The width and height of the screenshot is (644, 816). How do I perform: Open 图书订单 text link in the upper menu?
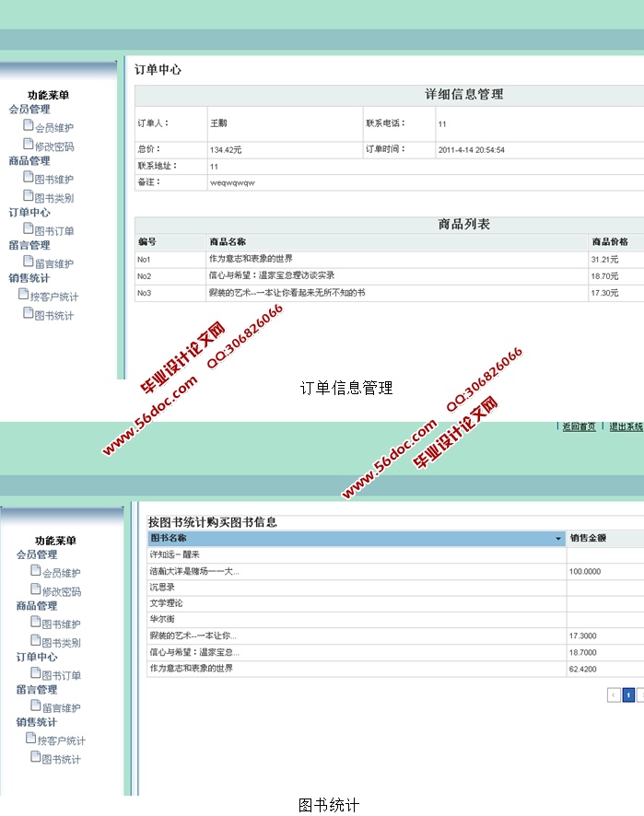point(54,231)
